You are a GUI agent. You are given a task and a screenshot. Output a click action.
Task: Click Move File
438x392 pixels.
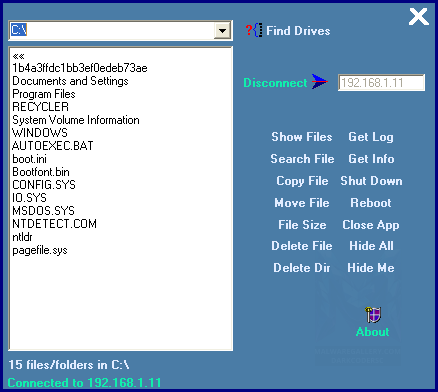click(x=302, y=203)
